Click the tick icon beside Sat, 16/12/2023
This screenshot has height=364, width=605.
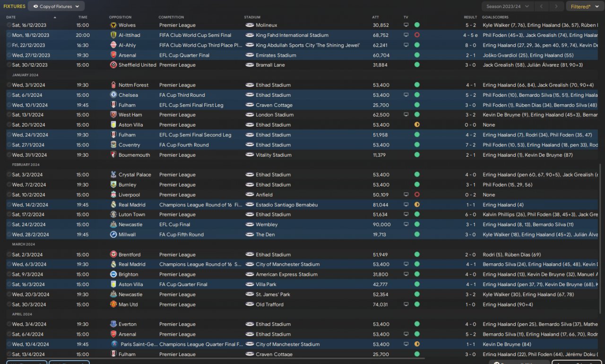(9, 25)
